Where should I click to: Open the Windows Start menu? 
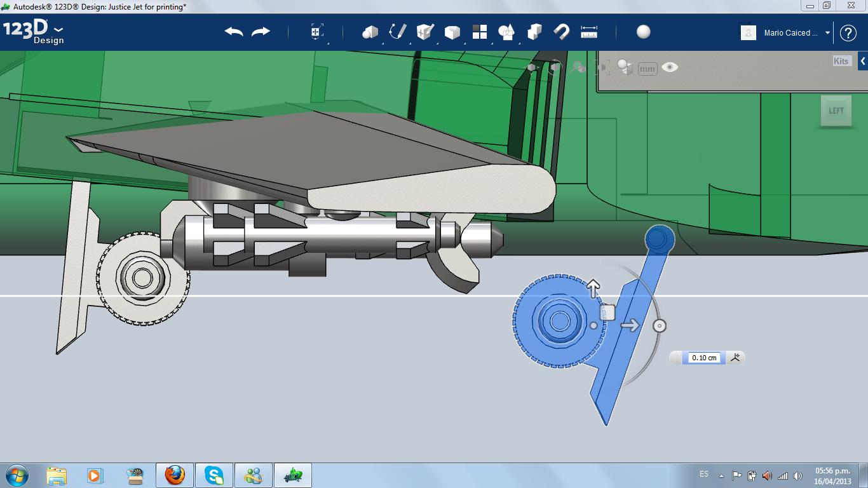point(17,475)
